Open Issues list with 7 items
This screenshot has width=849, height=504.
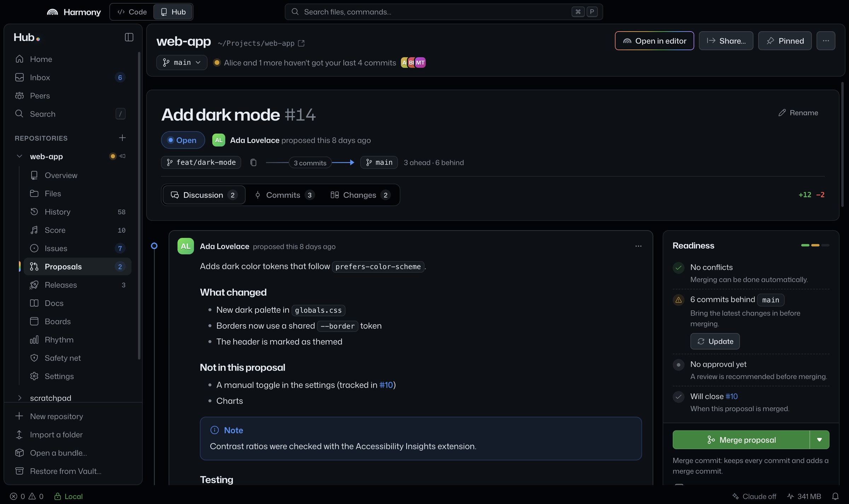click(77, 248)
